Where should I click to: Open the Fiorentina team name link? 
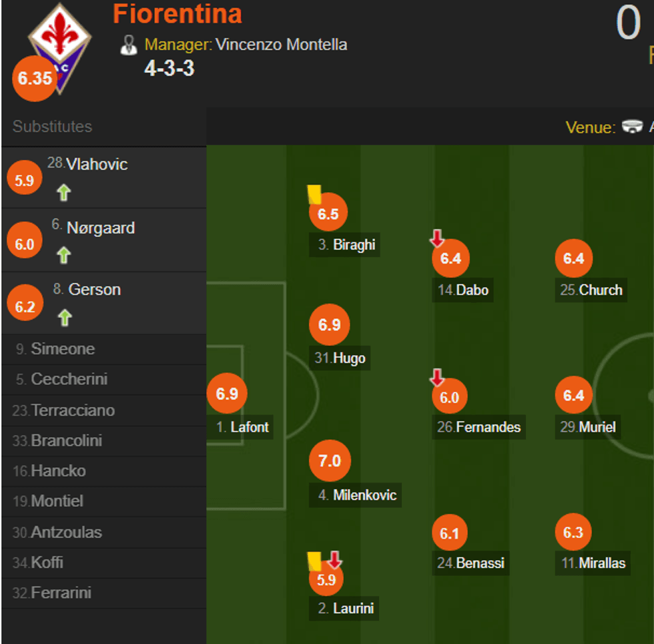point(178,14)
